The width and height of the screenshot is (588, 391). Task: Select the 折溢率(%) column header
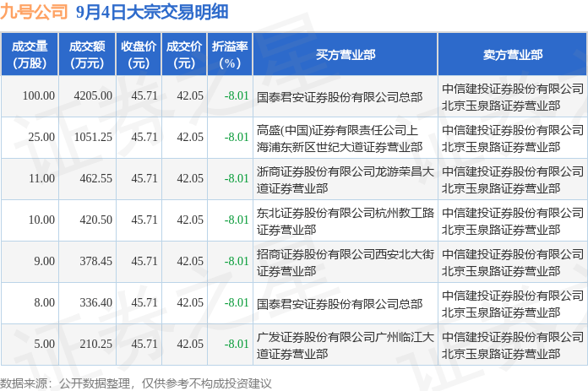[x=230, y=54]
